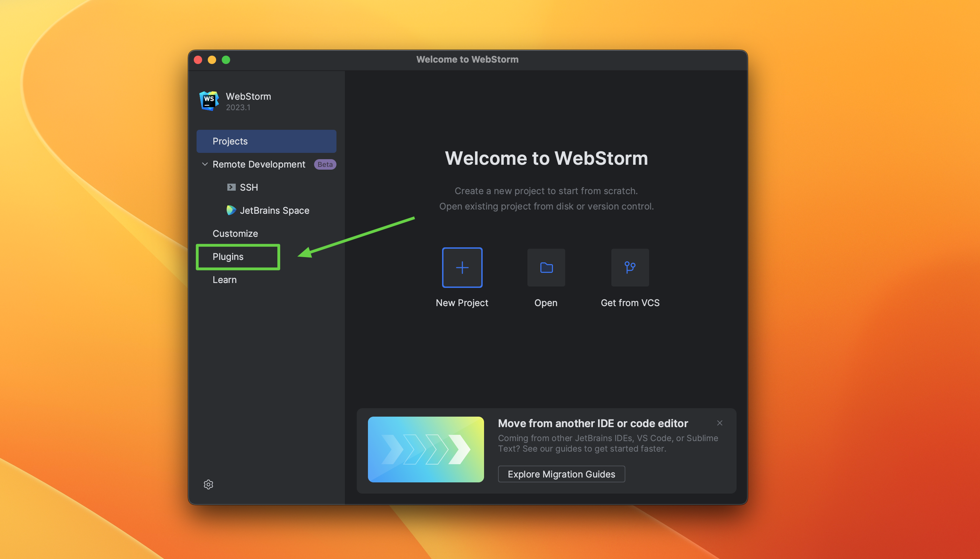This screenshot has width=980, height=559.
Task: Click "Move from another IDE or code editor" heading
Action: [593, 424]
